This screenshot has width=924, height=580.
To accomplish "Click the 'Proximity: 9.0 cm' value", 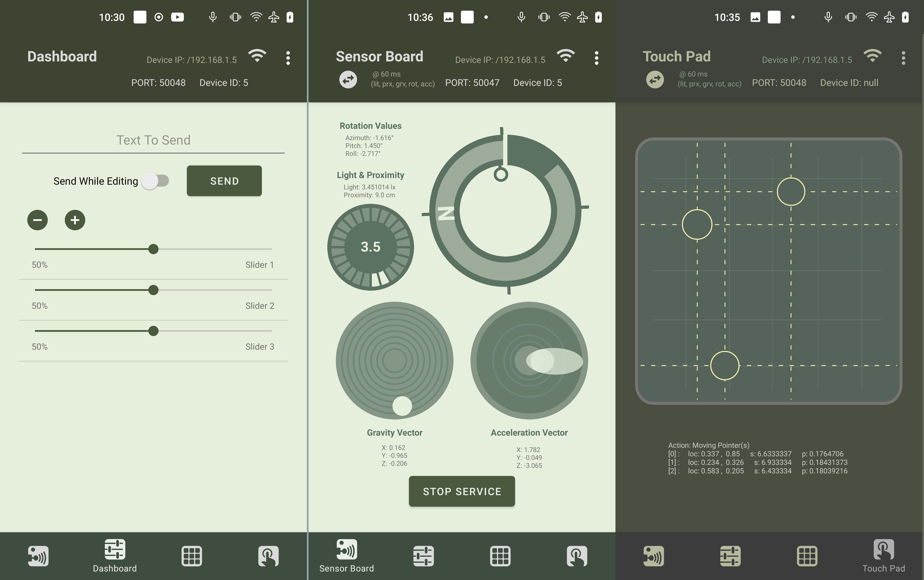I will pyautogui.click(x=370, y=195).
